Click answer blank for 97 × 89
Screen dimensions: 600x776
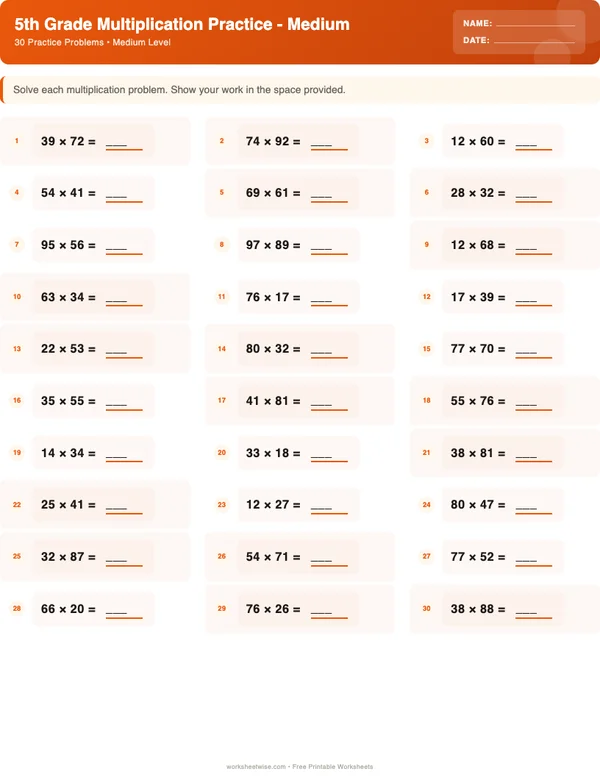coord(329,246)
